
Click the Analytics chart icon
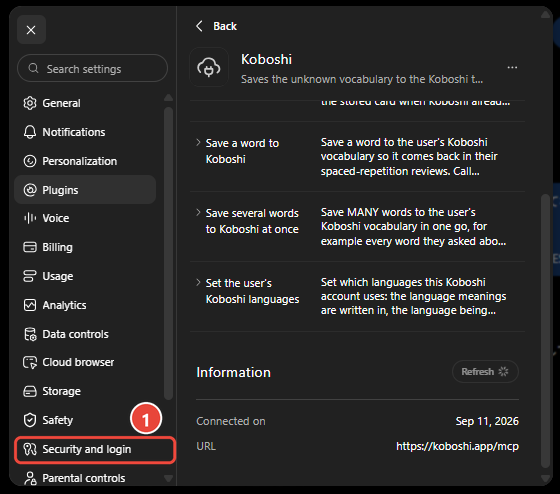pyautogui.click(x=30, y=305)
